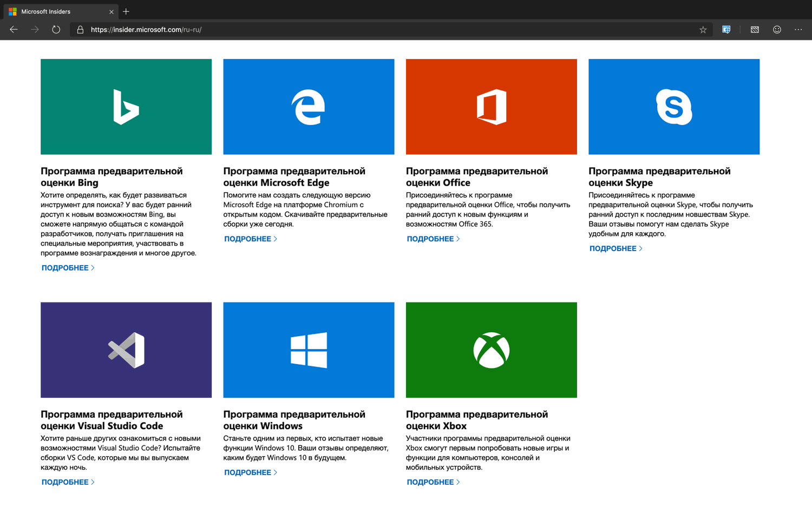Click heading 'Программа предварительной оценки Visual Studio Code'
812x507 pixels.
[112, 420]
